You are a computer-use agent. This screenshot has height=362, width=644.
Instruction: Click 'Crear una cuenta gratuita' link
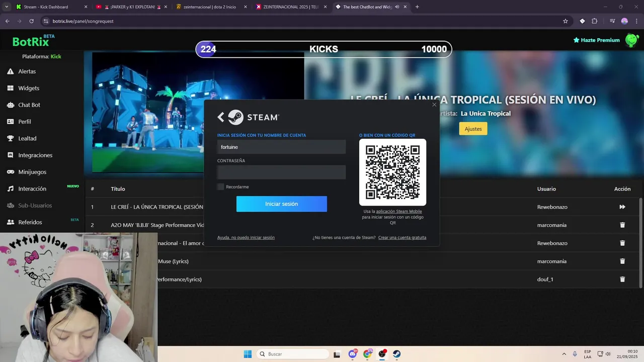coord(402,237)
